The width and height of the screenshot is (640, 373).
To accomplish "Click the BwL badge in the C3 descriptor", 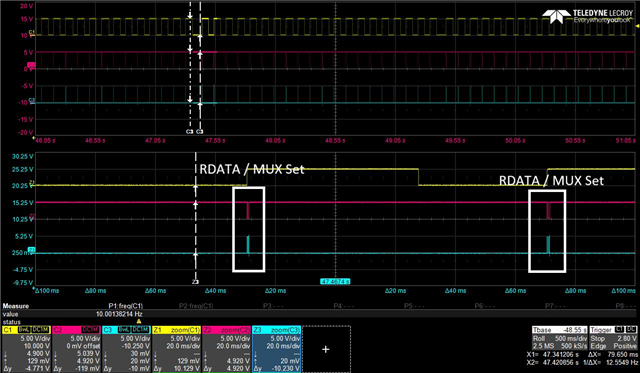I will tap(124, 330).
